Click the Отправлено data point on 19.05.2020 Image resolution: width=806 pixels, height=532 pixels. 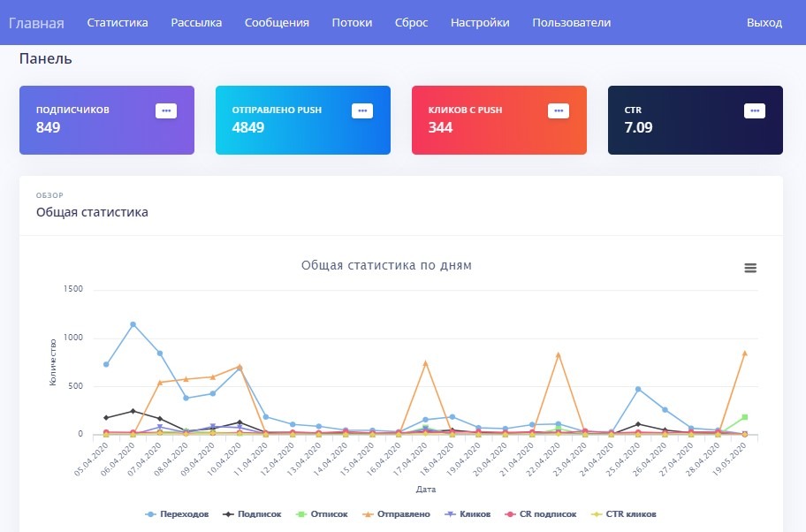[x=744, y=353]
